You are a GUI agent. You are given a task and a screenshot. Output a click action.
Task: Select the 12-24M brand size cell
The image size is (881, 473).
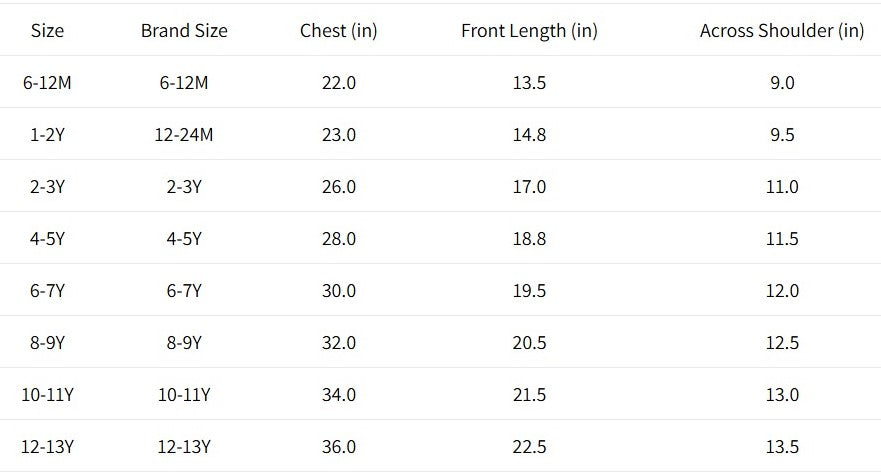[x=184, y=135]
